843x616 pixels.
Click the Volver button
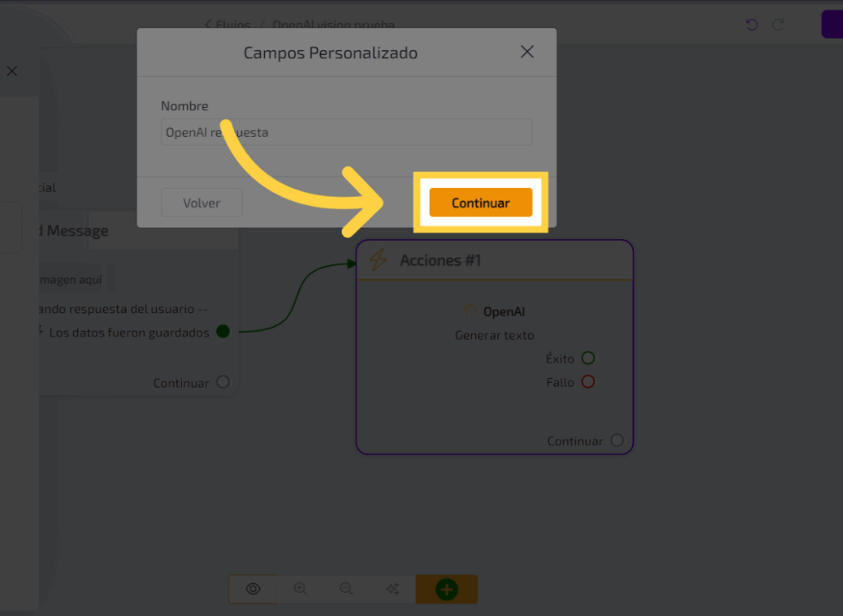point(202,203)
